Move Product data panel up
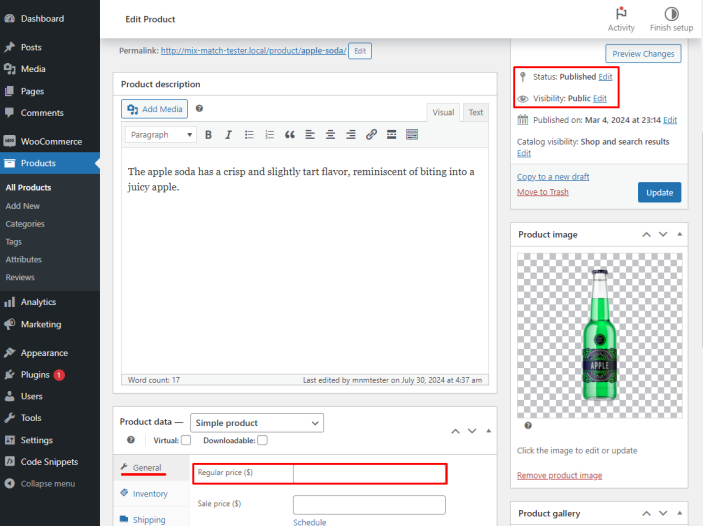 click(x=456, y=431)
